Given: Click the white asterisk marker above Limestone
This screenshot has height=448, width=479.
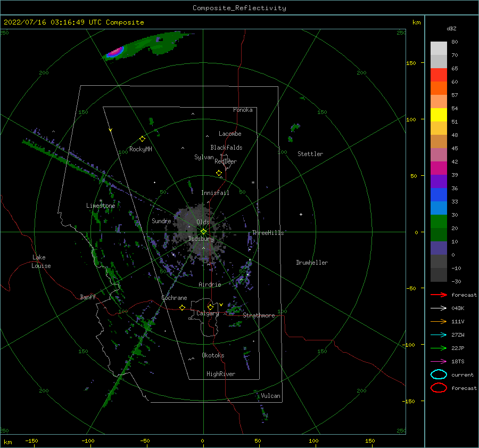Looking at the screenshot, I should 101,201.
